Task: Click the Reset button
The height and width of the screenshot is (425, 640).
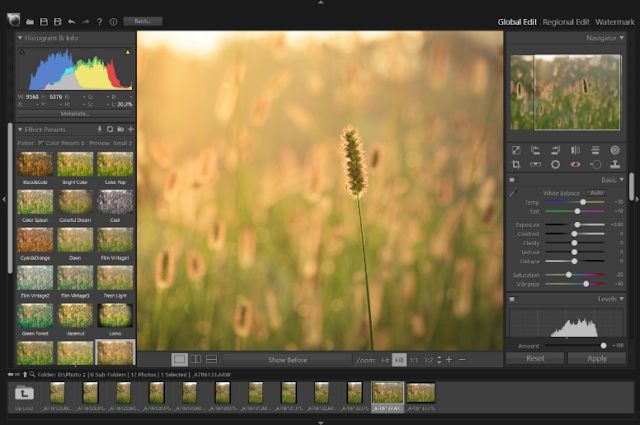Action: coord(535,358)
